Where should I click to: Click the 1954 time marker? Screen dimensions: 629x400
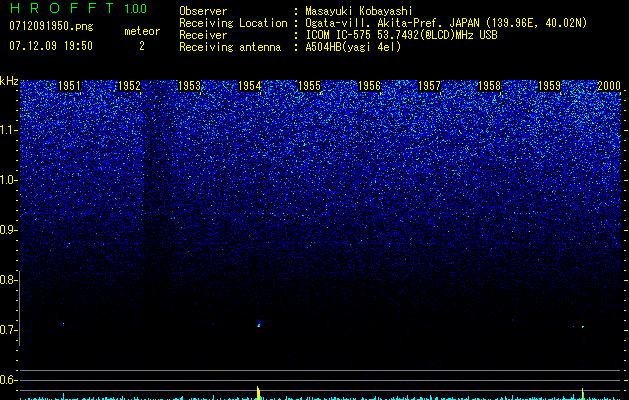coord(249,86)
